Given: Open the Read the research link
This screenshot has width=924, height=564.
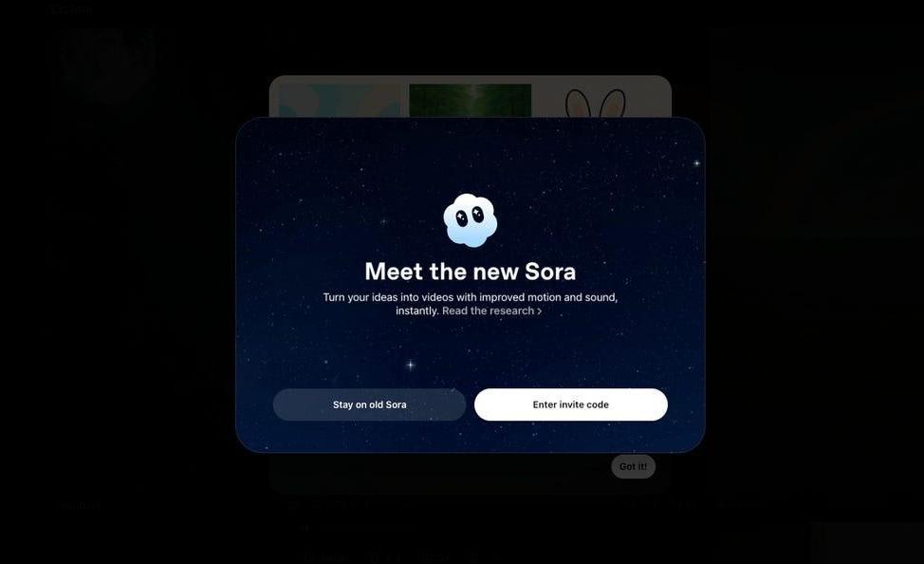Looking at the screenshot, I should click(x=488, y=310).
